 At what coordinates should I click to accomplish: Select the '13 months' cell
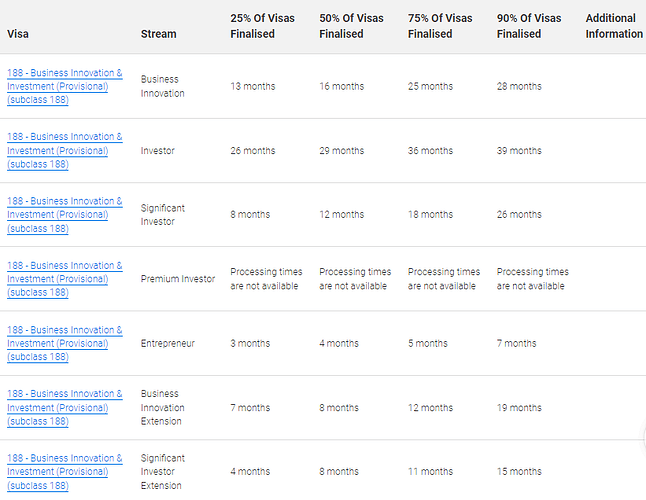coord(253,86)
